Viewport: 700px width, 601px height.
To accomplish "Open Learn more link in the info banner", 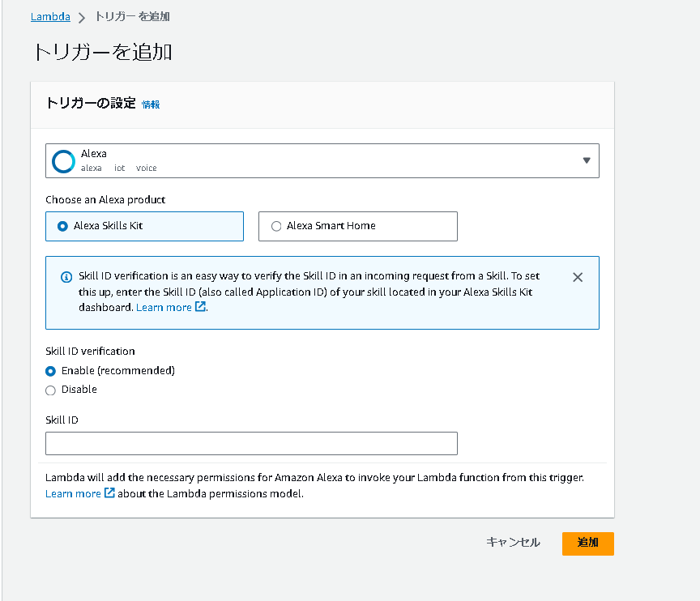I will coord(164,308).
